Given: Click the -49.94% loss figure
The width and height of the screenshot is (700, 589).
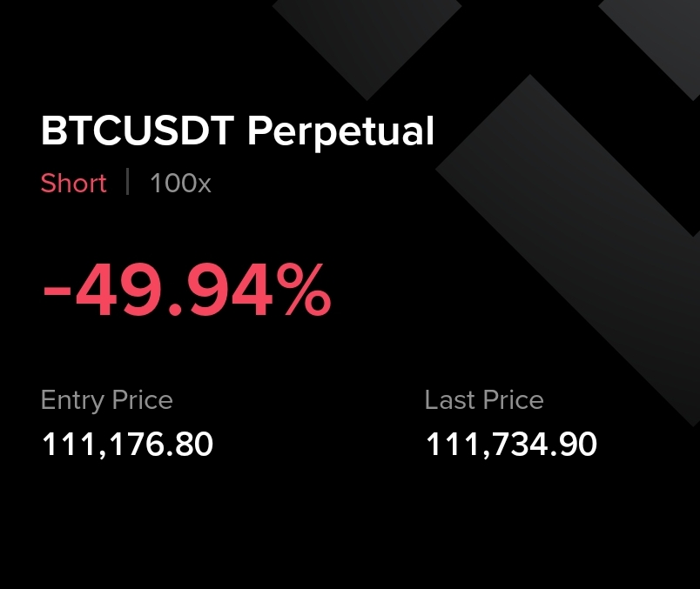Looking at the screenshot, I should (186, 291).
